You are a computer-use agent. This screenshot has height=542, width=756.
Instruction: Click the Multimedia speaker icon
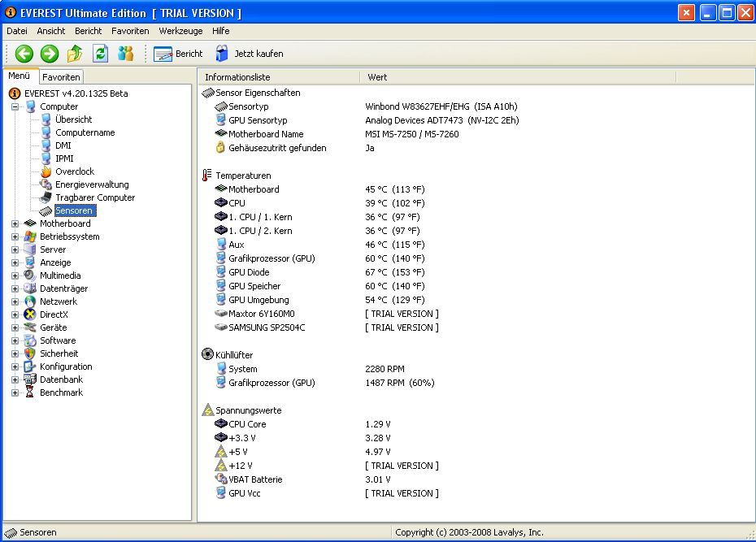pyautogui.click(x=30, y=275)
